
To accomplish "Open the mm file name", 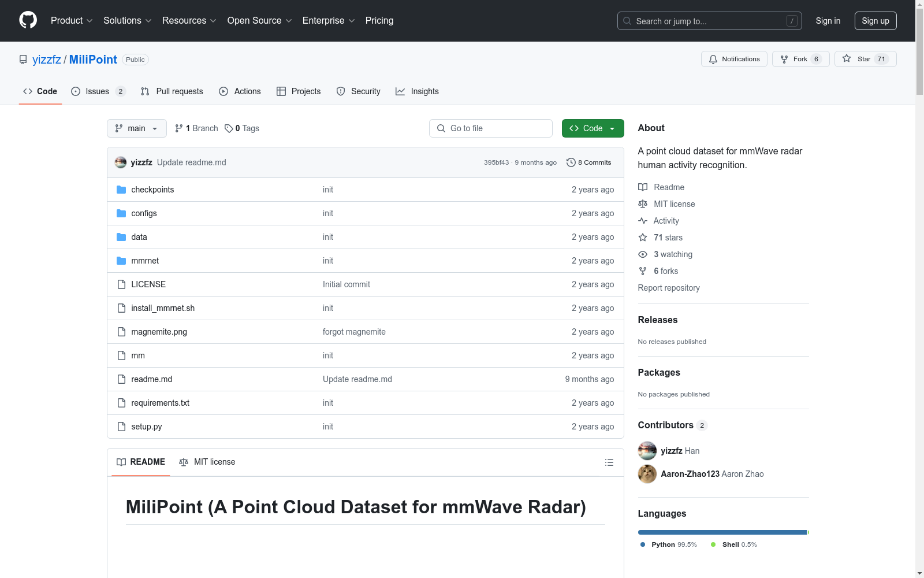I will 138,355.
